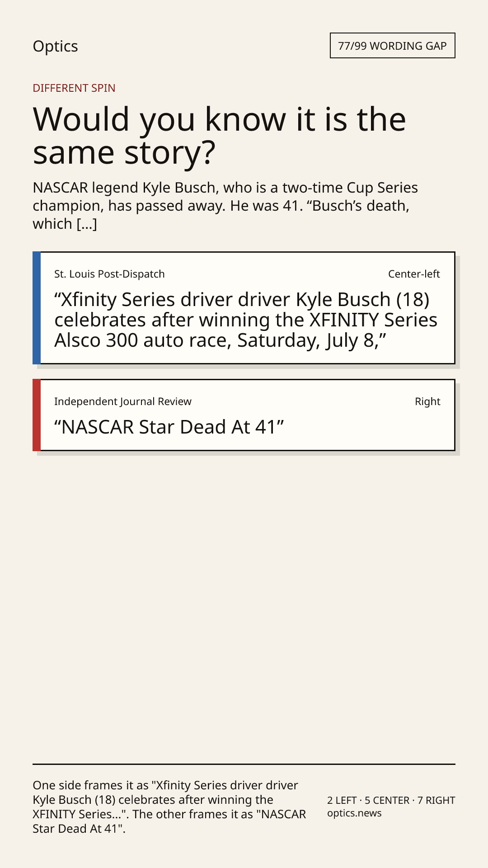Viewport: 488px width, 868px height.
Task: Click the blue bias stripe
Action: pyautogui.click(x=37, y=308)
